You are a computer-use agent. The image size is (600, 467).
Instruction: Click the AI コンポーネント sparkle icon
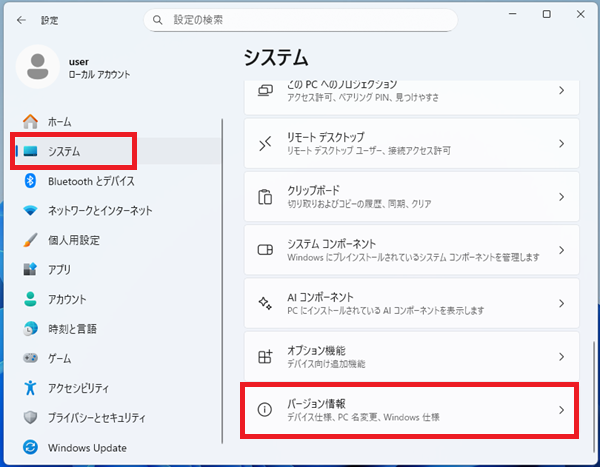click(x=265, y=303)
